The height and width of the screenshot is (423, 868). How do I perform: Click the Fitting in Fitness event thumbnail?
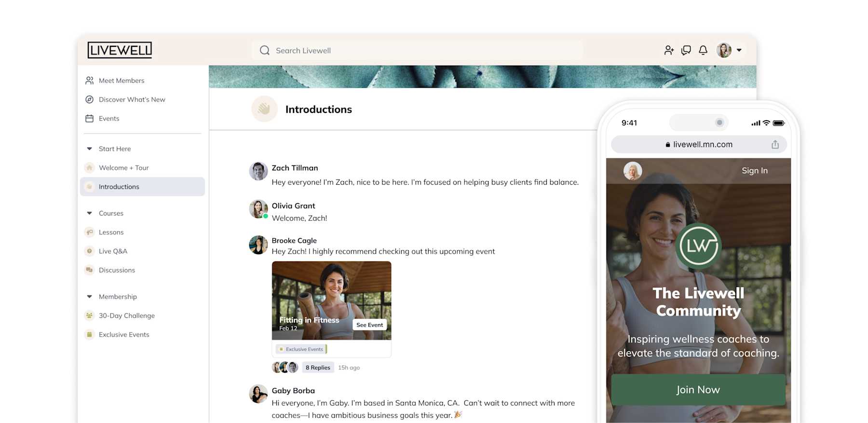coord(331,300)
